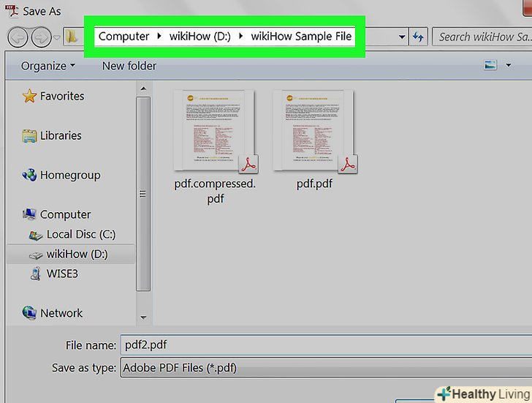Click the Adobe icon in Save As title bar
The image size is (532, 403).
coord(12,10)
